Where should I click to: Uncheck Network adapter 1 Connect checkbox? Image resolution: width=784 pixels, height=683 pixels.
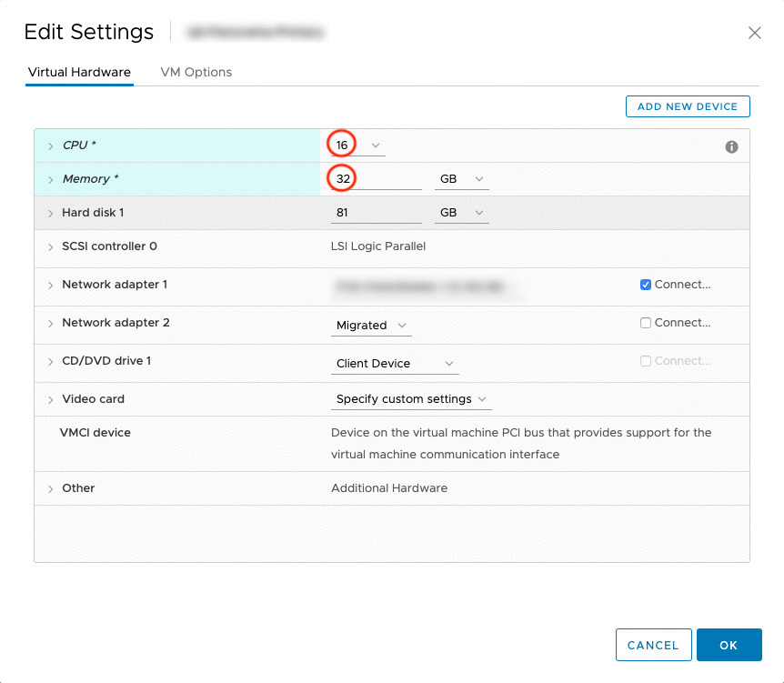click(646, 285)
